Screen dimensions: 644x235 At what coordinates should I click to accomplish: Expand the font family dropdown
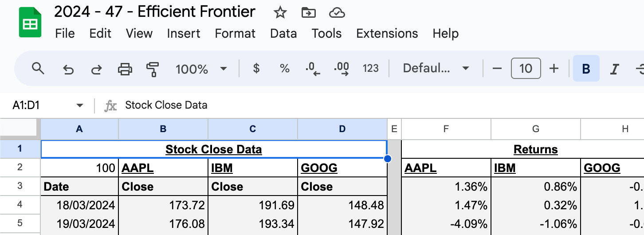[436, 69]
